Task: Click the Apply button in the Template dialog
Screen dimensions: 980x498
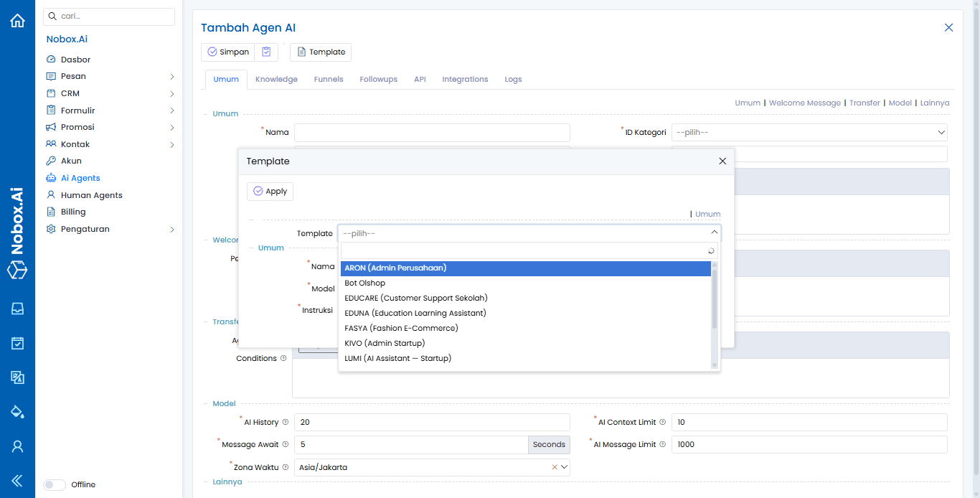Action: click(x=270, y=191)
